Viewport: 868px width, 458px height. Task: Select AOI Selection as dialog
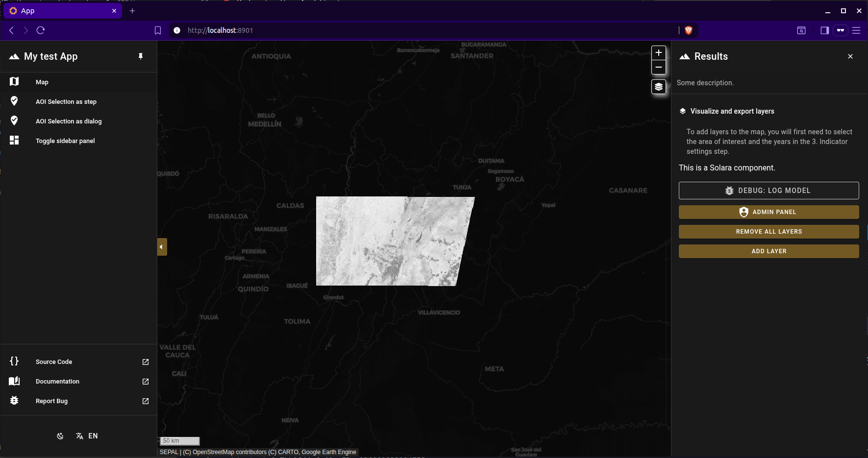[78, 121]
